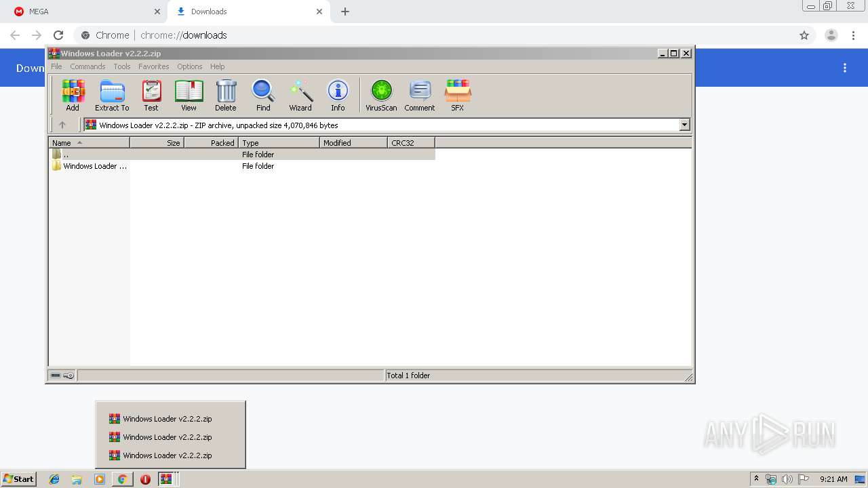868x488 pixels.
Task: Click the drive/key status bar icon
Action: coord(62,375)
